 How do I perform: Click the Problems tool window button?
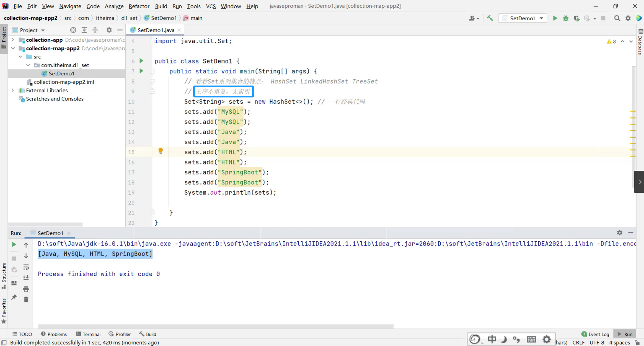54,334
